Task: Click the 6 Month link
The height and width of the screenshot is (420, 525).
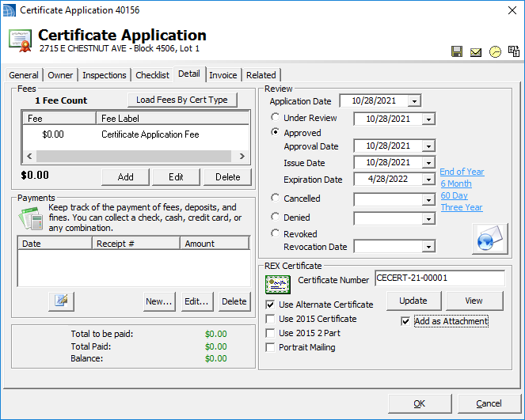Action: click(456, 184)
